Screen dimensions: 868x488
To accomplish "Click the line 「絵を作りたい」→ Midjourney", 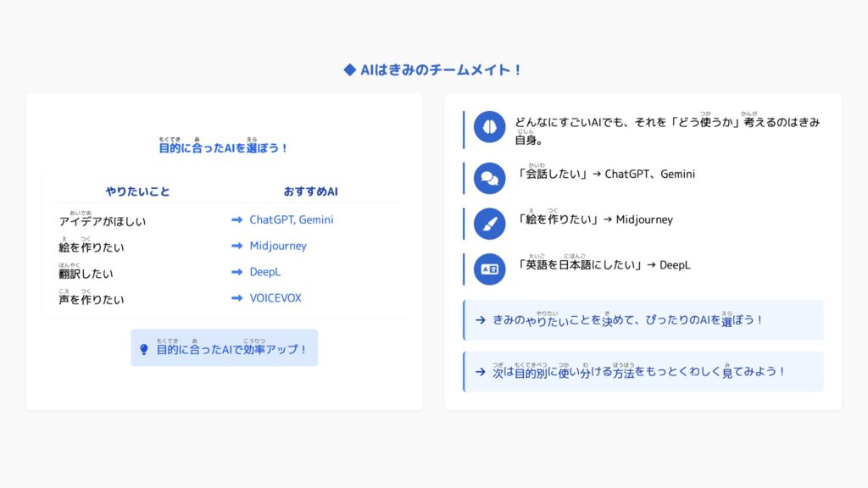I will point(594,218).
